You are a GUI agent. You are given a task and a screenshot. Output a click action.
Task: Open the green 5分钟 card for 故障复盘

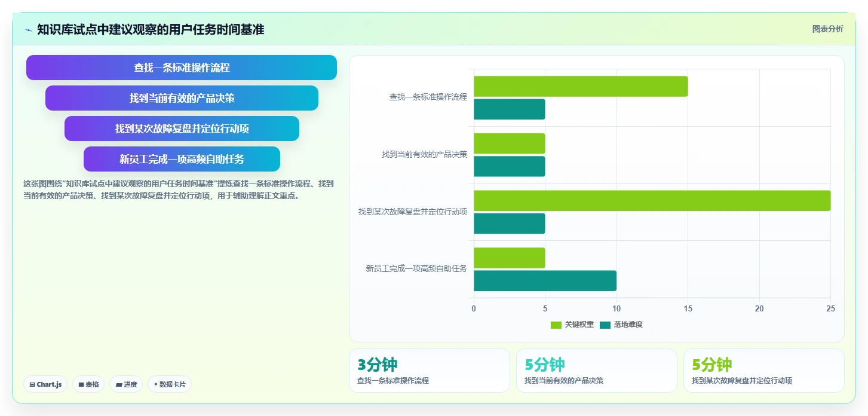point(764,371)
